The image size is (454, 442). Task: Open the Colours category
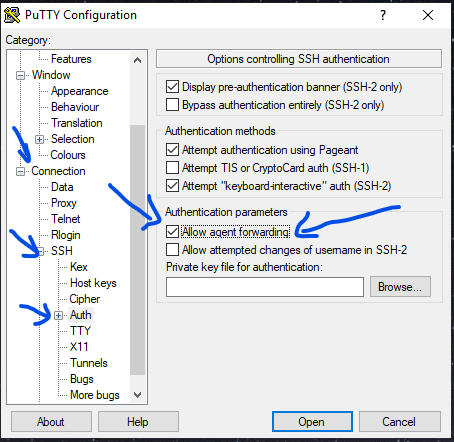tap(68, 155)
